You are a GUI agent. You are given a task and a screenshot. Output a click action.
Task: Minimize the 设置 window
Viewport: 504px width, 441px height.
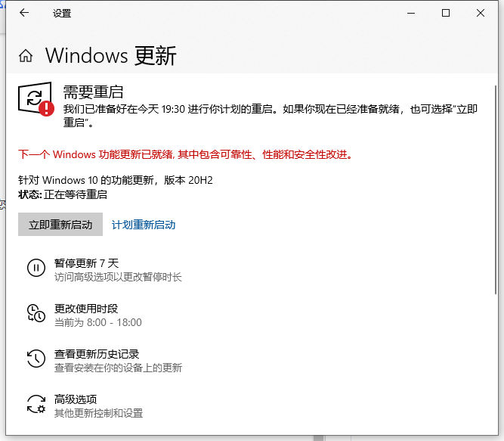click(x=411, y=13)
